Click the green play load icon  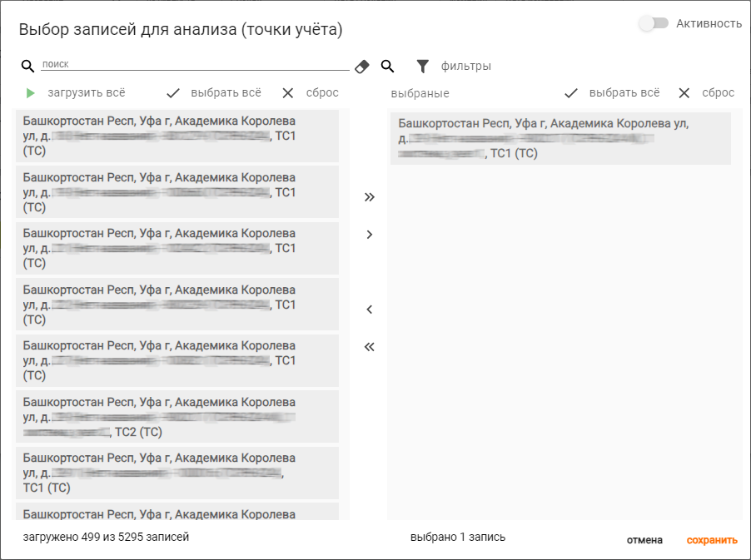point(30,93)
